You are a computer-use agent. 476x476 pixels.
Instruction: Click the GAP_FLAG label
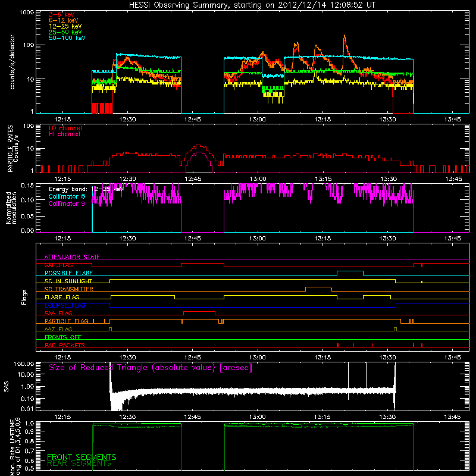point(58,265)
